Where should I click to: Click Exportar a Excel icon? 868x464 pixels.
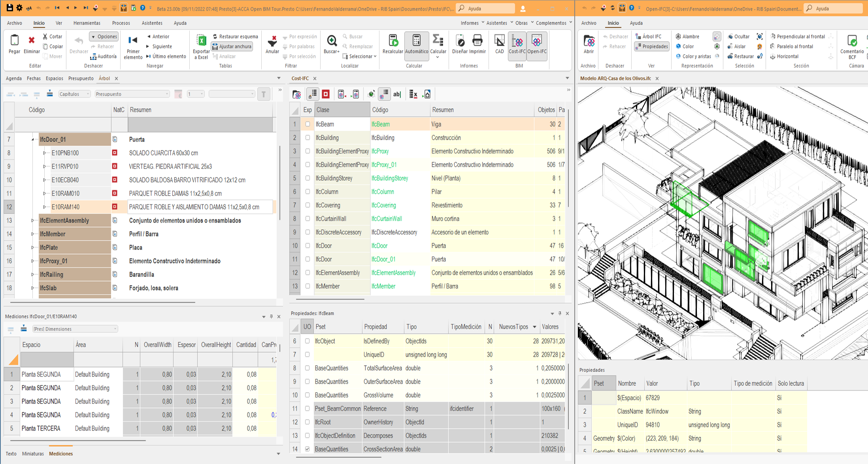click(x=201, y=41)
